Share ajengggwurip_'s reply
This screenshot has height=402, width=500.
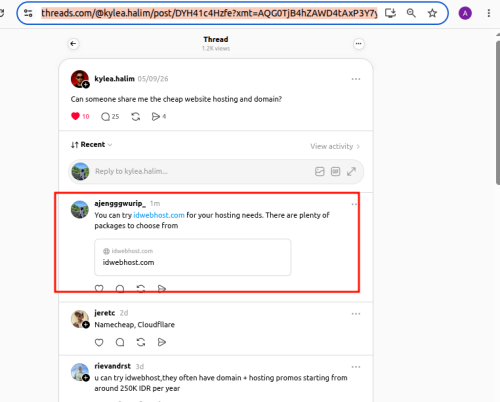point(162,288)
